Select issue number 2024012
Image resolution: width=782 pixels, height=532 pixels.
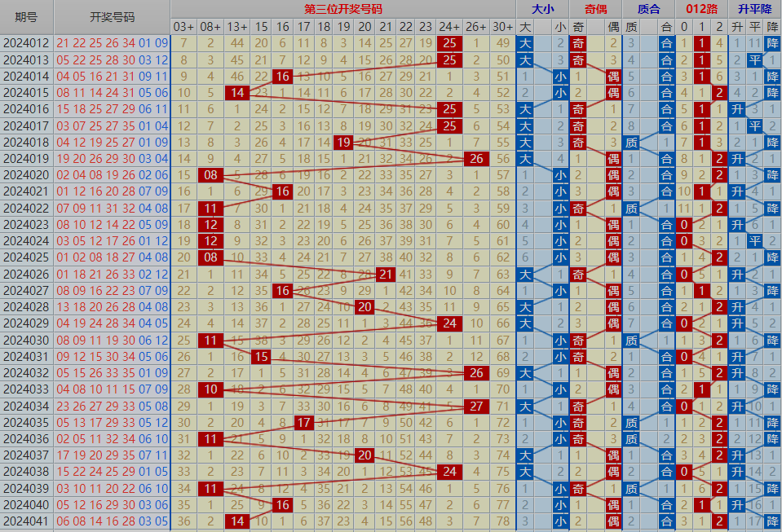coord(26,43)
